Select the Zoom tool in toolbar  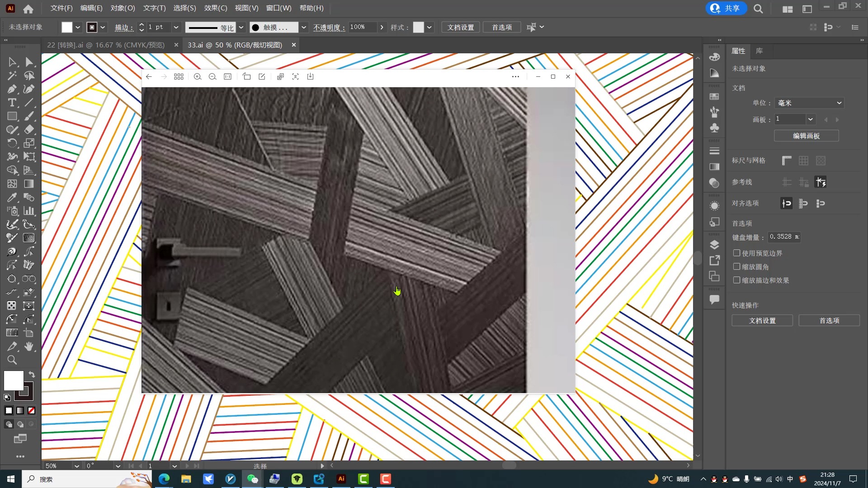pos(12,360)
